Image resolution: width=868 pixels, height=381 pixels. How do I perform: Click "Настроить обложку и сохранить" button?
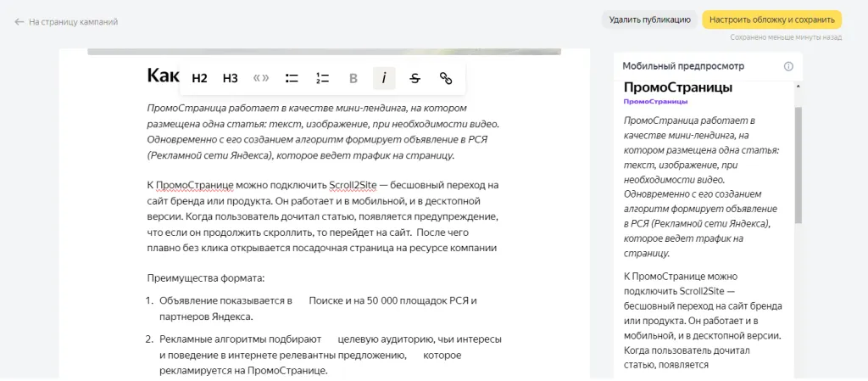pyautogui.click(x=771, y=20)
